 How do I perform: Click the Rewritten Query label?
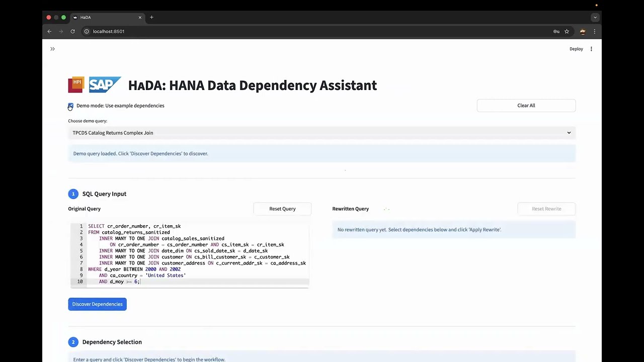(x=351, y=209)
